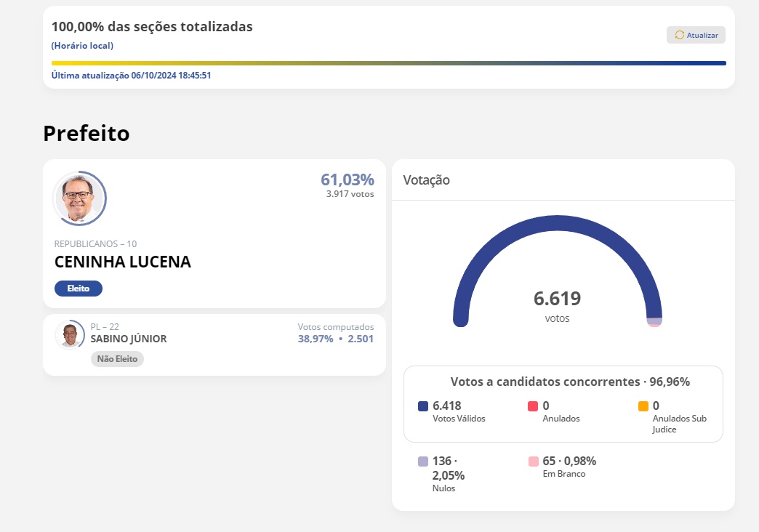Toggle the Eleito status badge
This screenshot has height=532, width=759.
pos(78,289)
